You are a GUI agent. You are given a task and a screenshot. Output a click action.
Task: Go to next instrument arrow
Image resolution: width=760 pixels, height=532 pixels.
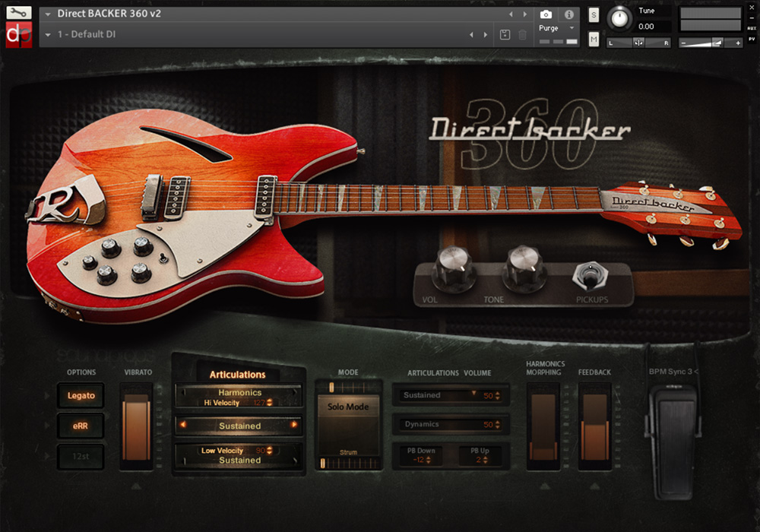tap(525, 14)
